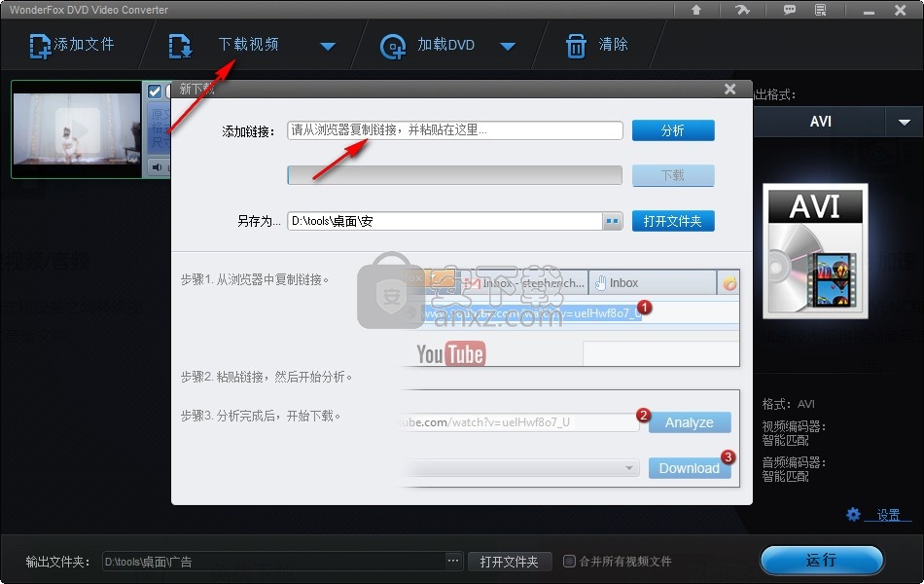The height and width of the screenshot is (584, 924).
Task: Click the 运行 (run) button
Action: tap(822, 560)
